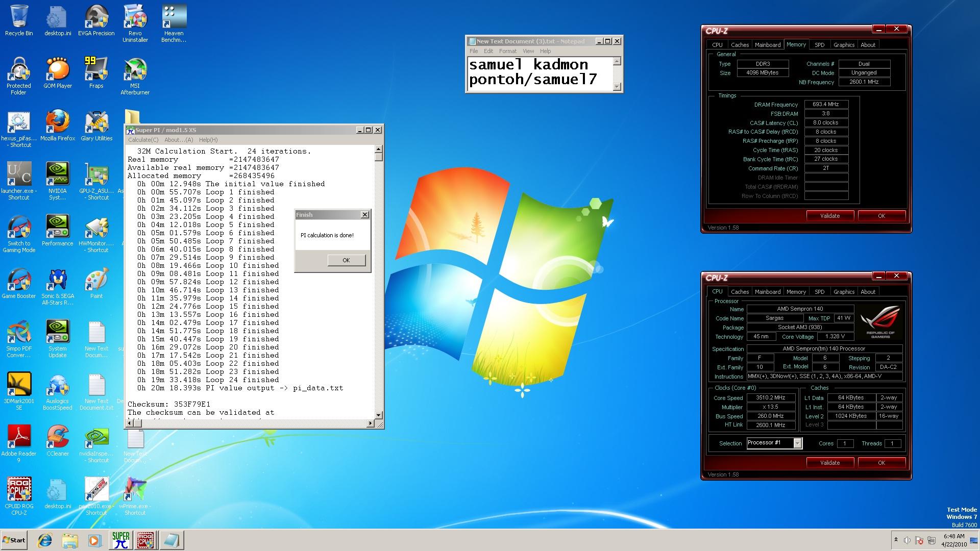Open wPrime.exe shortcut icon
Image resolution: width=980 pixels, height=551 pixels.
click(135, 496)
